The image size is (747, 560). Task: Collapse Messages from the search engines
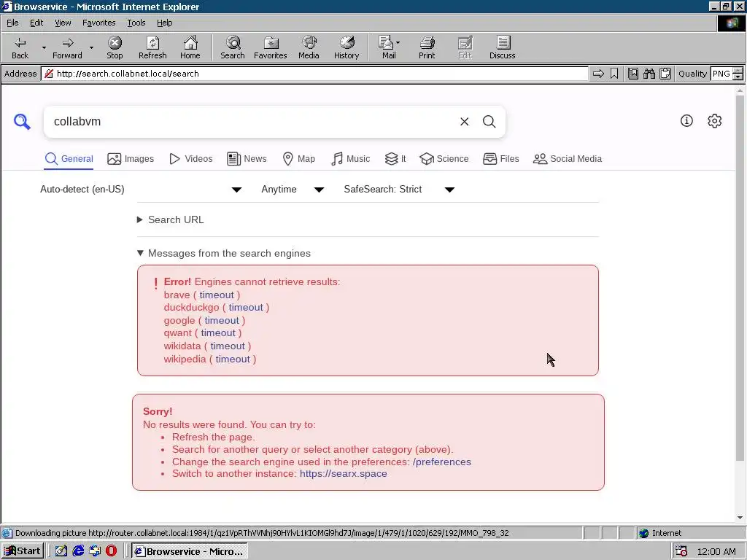(x=224, y=253)
